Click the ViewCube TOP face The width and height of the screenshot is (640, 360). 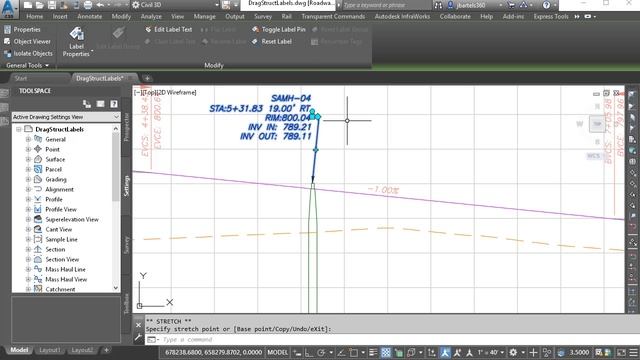tap(597, 124)
